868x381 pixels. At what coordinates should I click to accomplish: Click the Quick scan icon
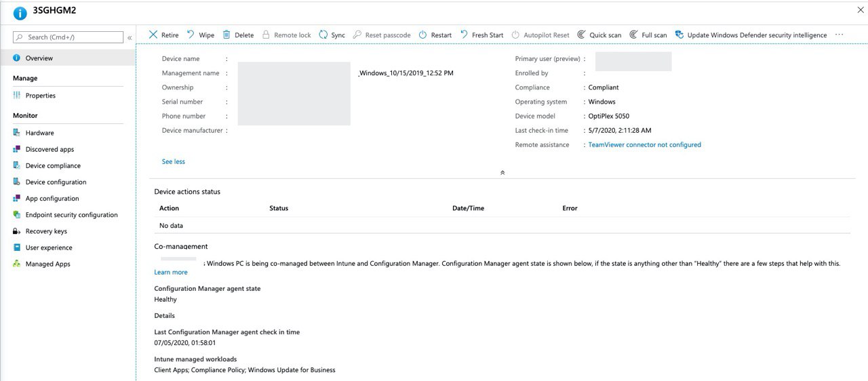tap(581, 35)
